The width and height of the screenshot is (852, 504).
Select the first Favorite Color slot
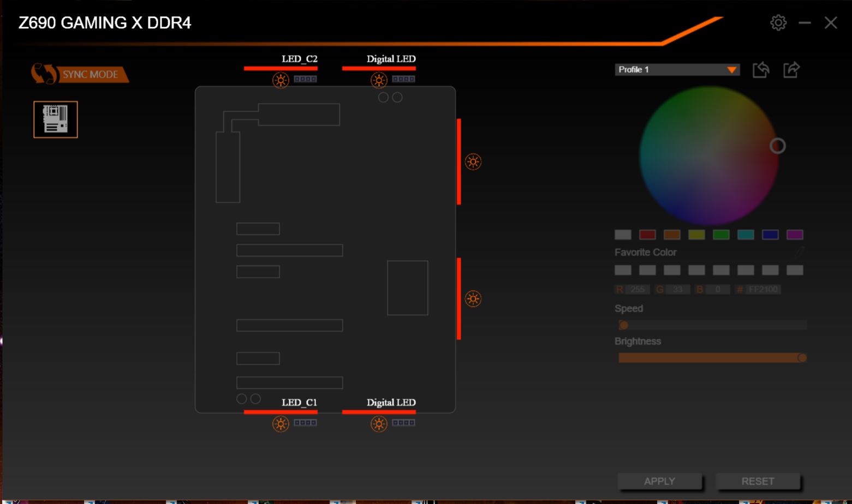pyautogui.click(x=623, y=270)
